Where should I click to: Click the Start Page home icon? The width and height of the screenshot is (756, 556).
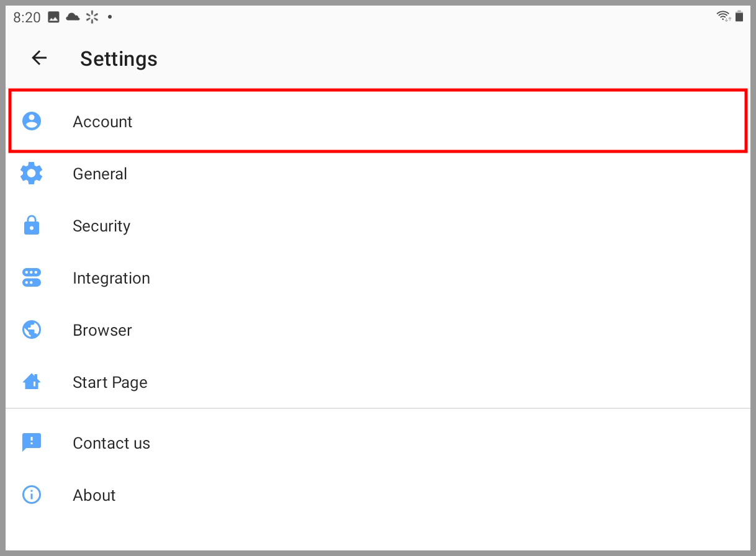click(x=31, y=382)
